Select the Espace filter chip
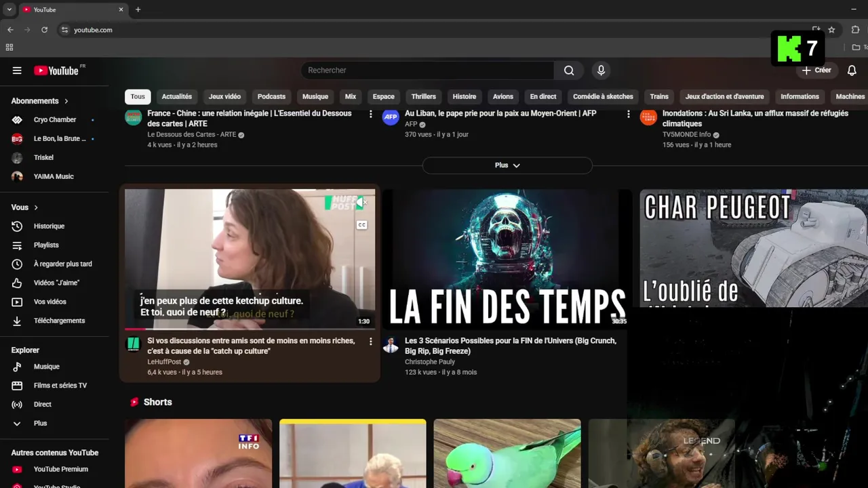Viewport: 868px width, 488px height. click(384, 96)
